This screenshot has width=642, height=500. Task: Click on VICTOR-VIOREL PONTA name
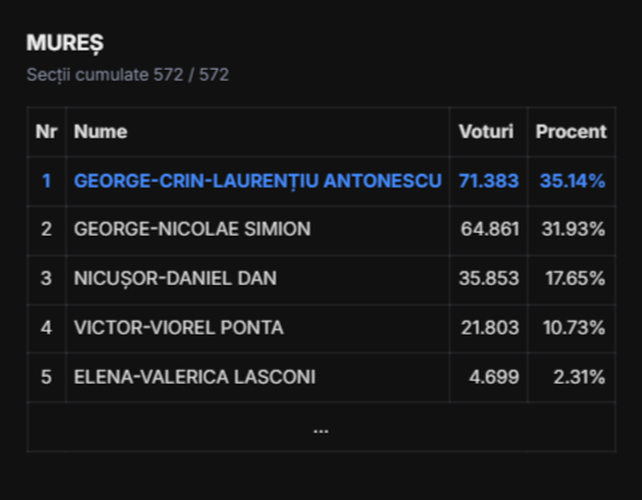click(x=179, y=328)
